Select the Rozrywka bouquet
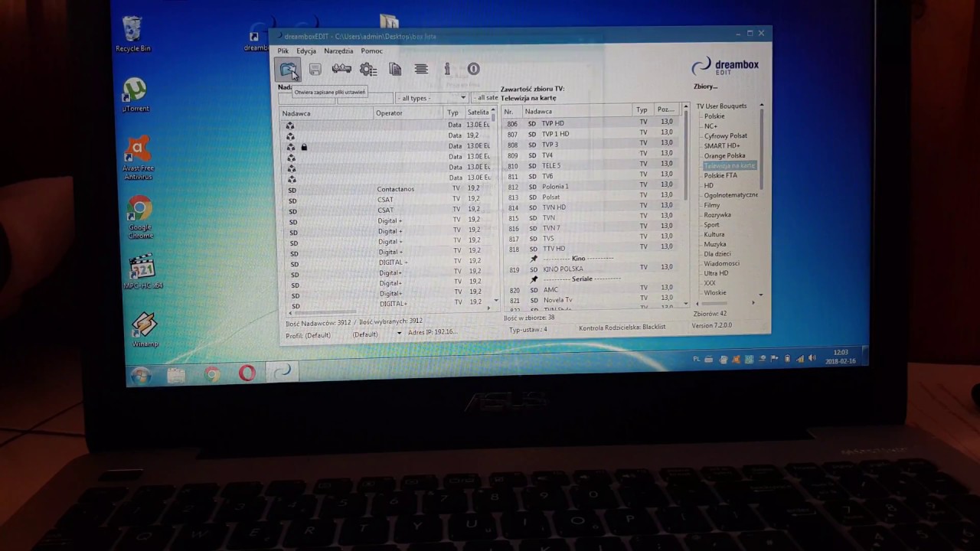 [717, 215]
